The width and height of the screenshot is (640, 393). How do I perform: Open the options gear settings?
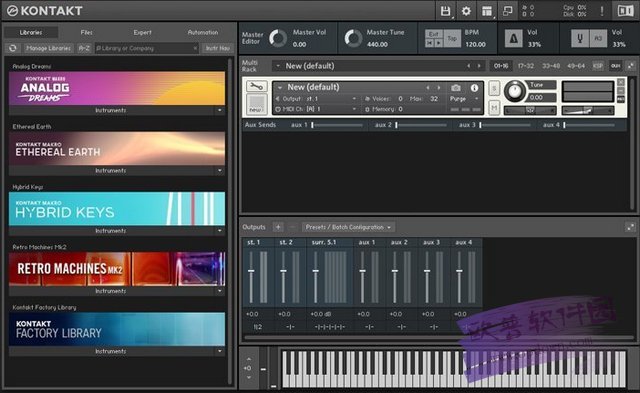[x=466, y=11]
